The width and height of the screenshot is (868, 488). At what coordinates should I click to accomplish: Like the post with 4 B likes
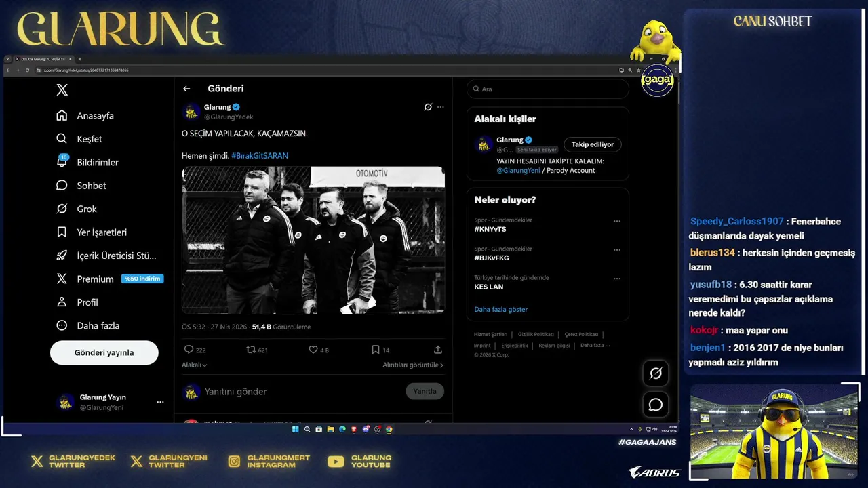(x=313, y=350)
